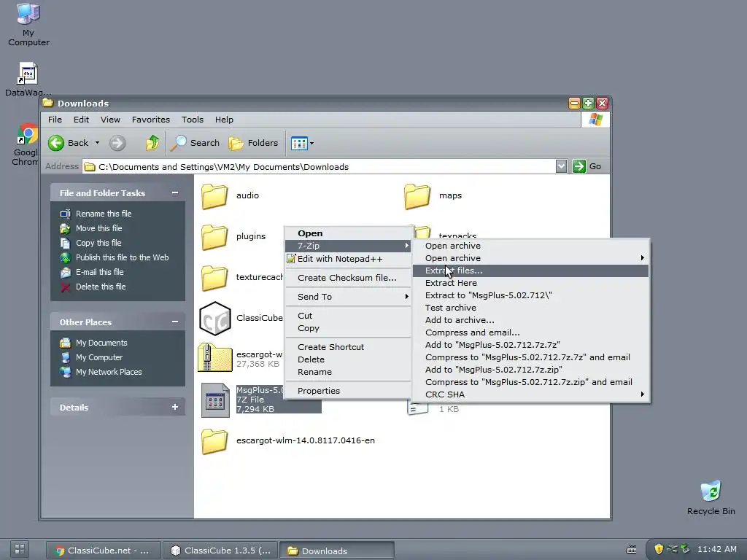
Task: Go to My Computer in Other Places
Action: (98, 357)
